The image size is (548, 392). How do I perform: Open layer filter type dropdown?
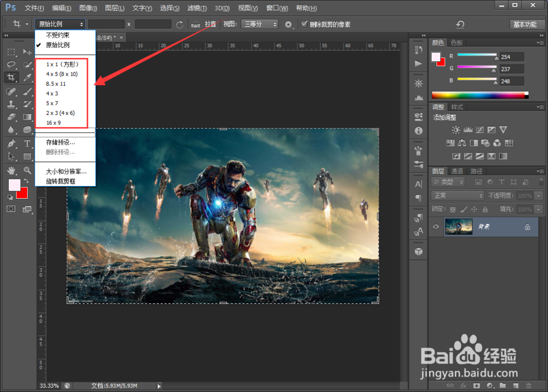pyautogui.click(x=448, y=182)
